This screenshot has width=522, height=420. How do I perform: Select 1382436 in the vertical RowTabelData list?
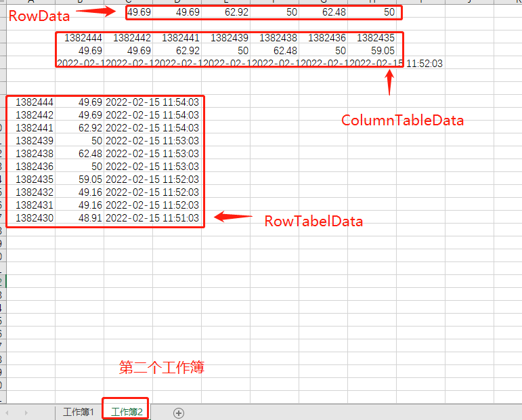[x=34, y=167]
